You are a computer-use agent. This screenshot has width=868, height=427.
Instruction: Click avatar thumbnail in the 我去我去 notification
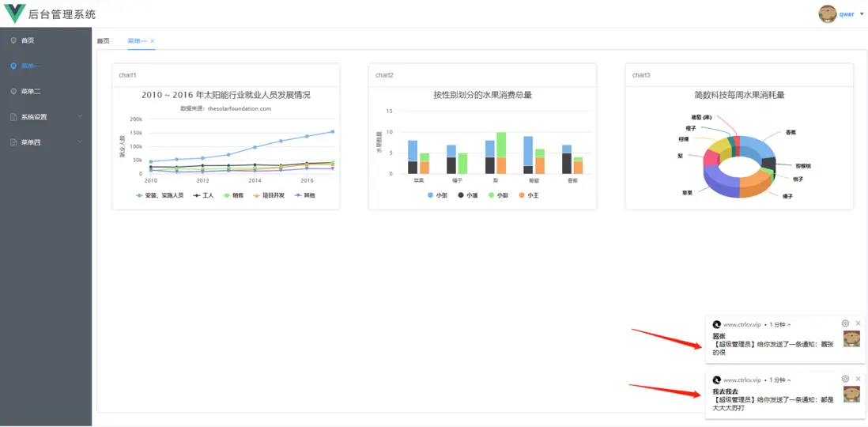click(851, 394)
